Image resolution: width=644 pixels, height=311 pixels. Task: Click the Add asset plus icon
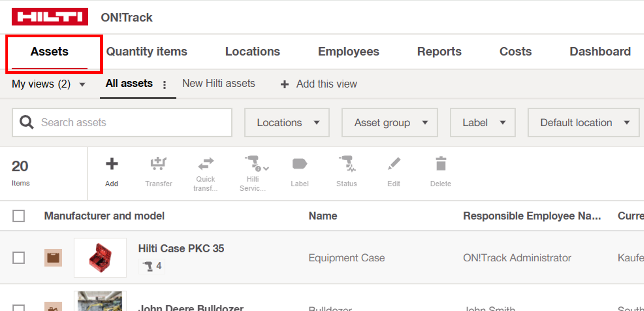(112, 164)
